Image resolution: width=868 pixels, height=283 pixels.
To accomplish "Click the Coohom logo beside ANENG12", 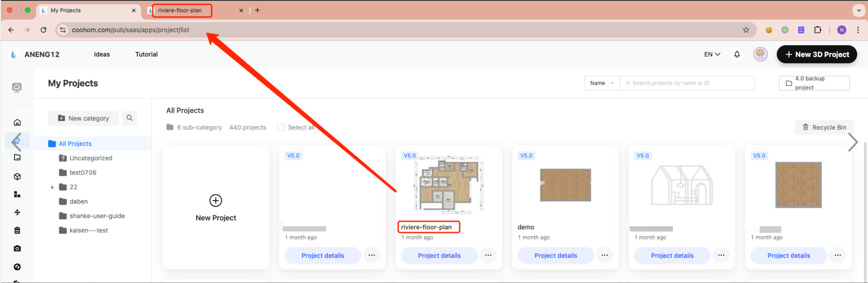I will click(x=14, y=54).
